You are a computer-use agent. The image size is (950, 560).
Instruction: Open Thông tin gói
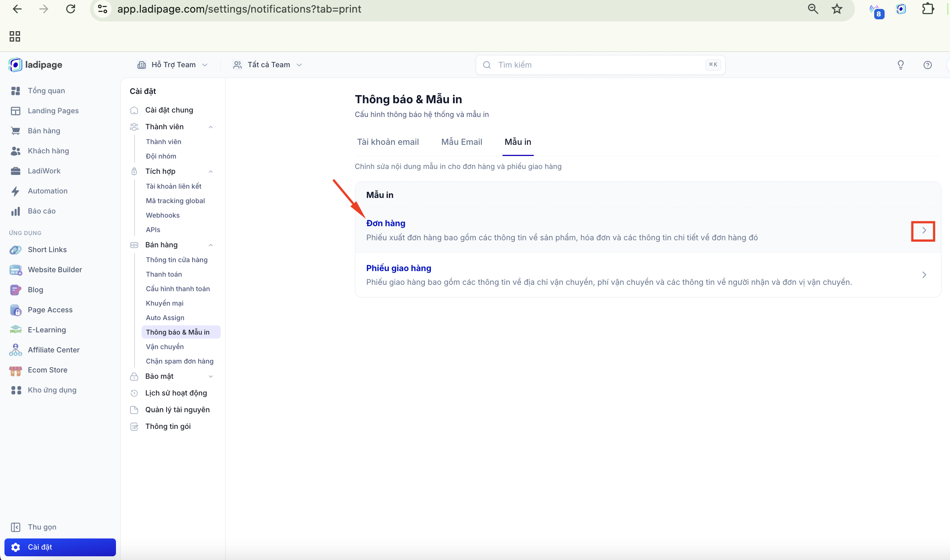[168, 426]
